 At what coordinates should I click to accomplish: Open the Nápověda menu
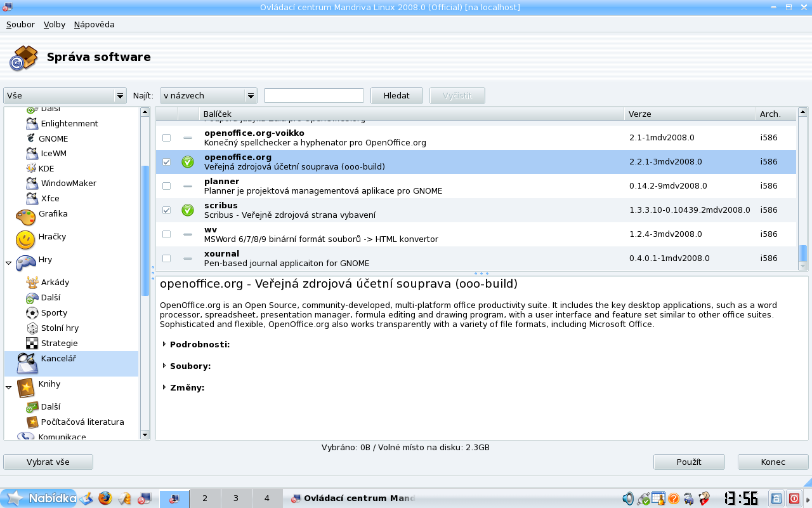click(94, 24)
